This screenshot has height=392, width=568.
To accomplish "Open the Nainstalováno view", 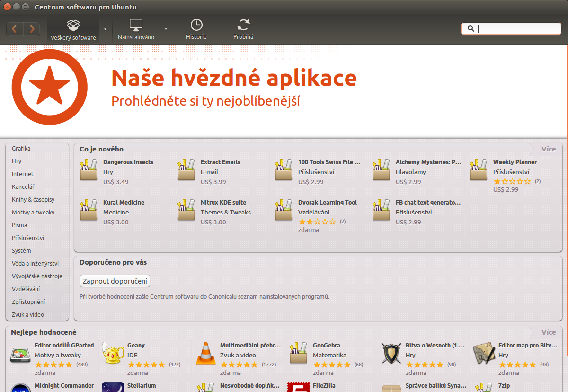I will point(136,29).
